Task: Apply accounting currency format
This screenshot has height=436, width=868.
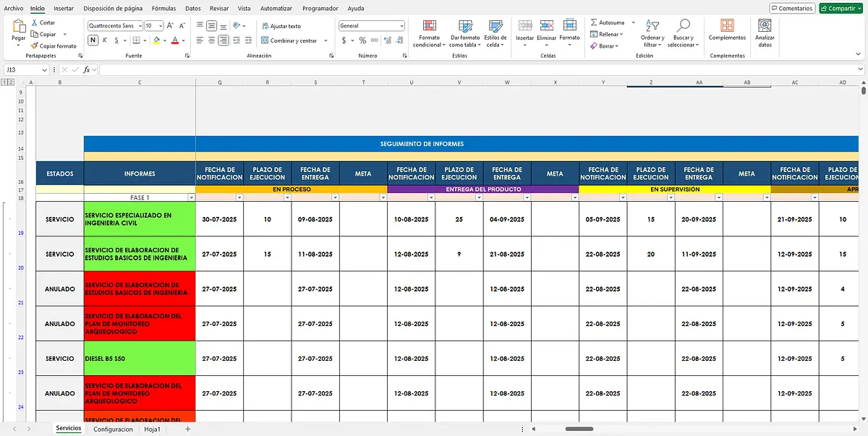Action: [x=344, y=40]
